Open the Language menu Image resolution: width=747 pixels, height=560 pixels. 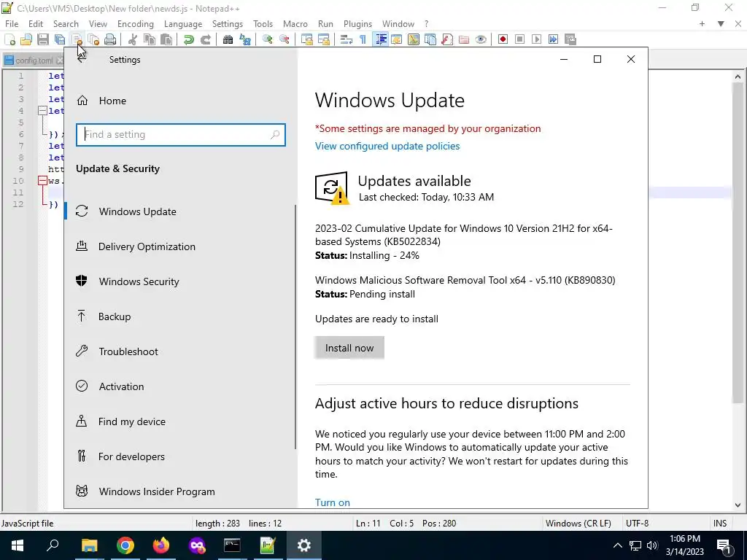183,24
